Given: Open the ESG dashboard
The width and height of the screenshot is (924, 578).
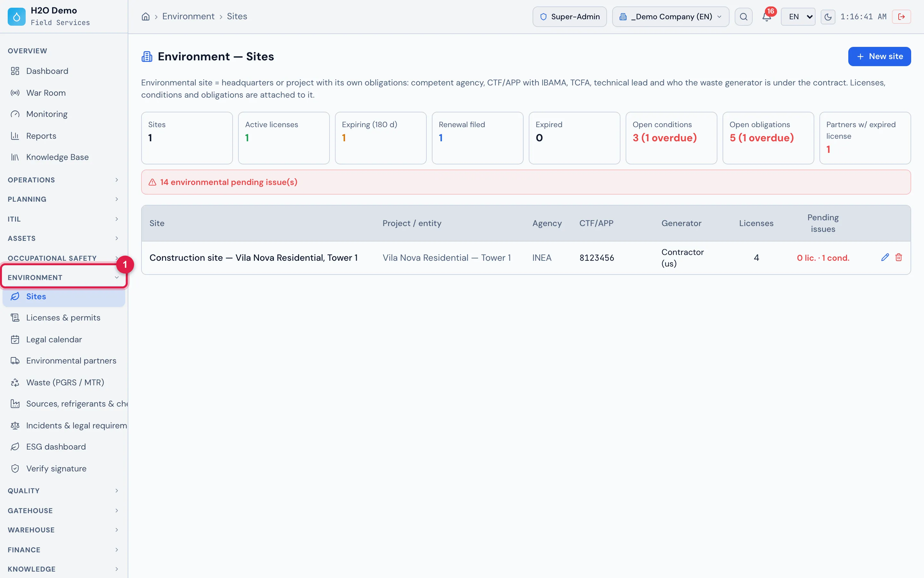Looking at the screenshot, I should pos(64,447).
